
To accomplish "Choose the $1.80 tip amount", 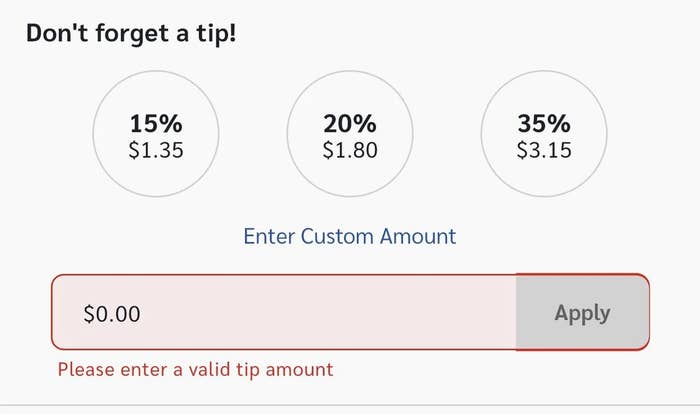I will (350, 151).
